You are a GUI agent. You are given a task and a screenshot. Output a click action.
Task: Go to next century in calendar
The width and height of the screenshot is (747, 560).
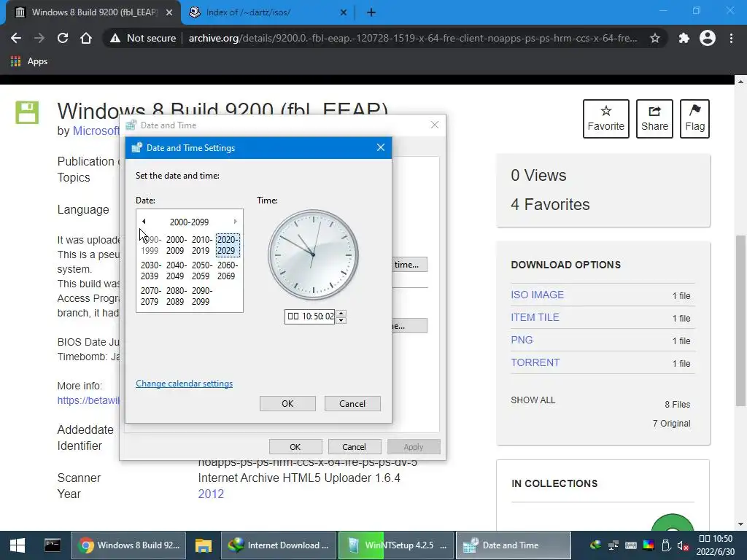pyautogui.click(x=235, y=222)
